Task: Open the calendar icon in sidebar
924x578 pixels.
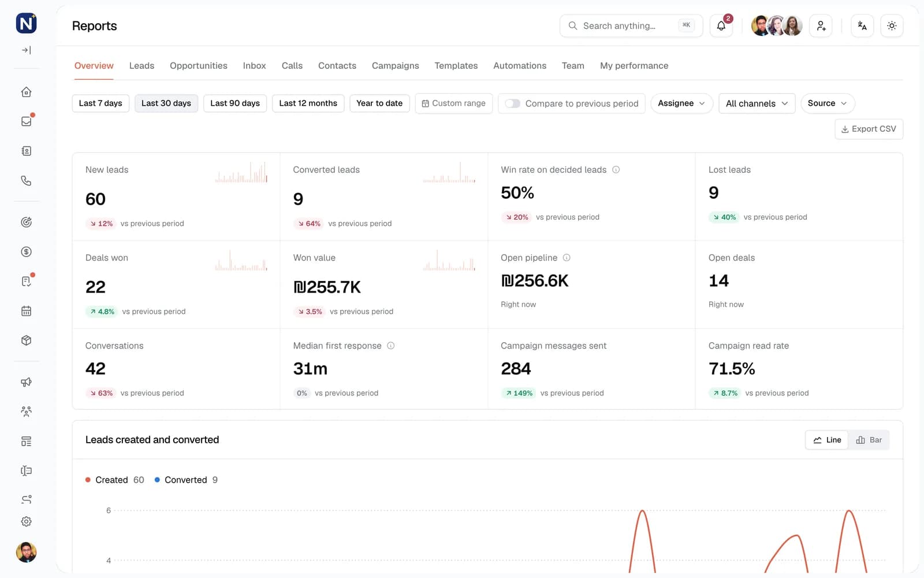Action: click(26, 311)
